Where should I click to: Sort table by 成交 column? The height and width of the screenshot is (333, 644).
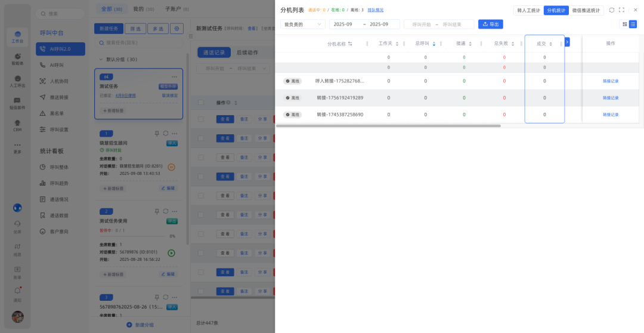(550, 44)
